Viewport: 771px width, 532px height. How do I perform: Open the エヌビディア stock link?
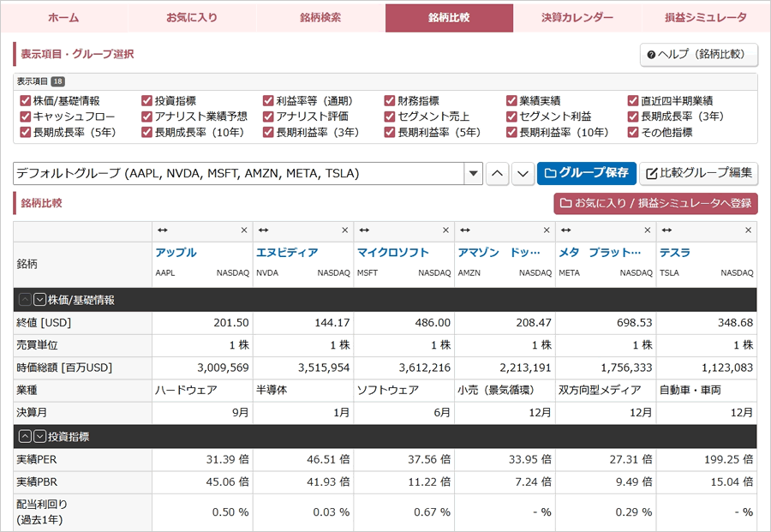(x=287, y=253)
